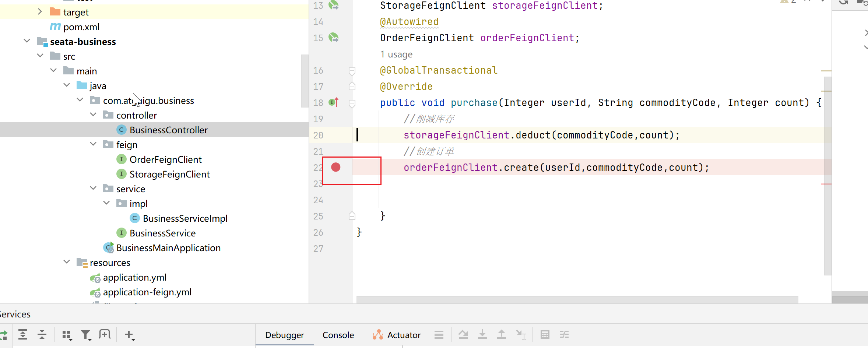Open the Group By dropdown in Services
Image resolution: width=868 pixels, height=348 pixels.
[x=67, y=335]
